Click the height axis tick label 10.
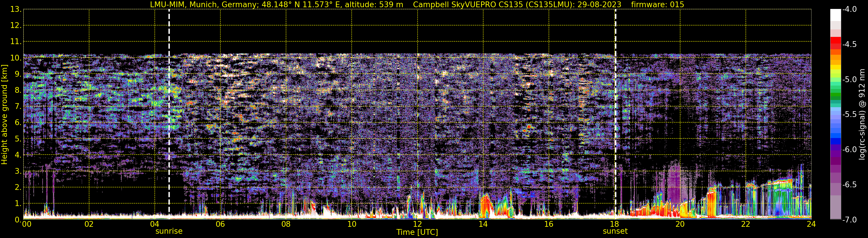The image size is (868, 238). pyautogui.click(x=16, y=58)
